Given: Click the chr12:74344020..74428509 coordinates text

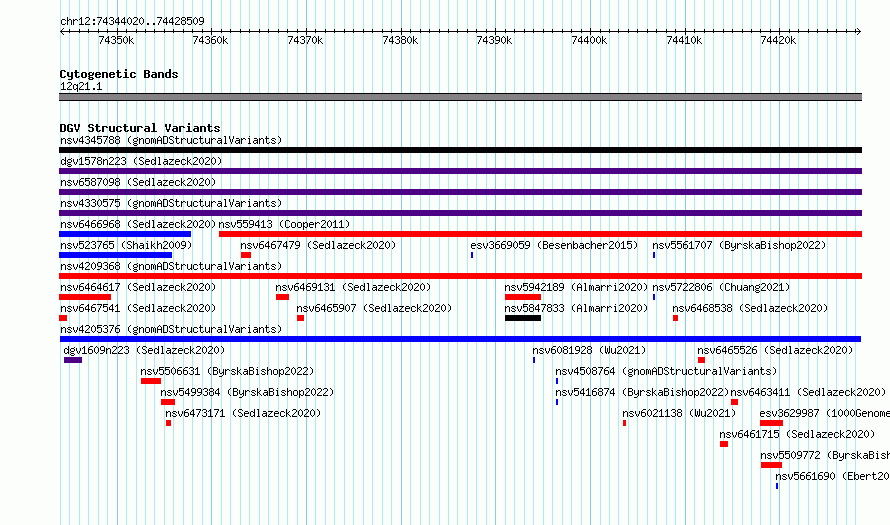Looking at the screenshot, I should pos(132,21).
